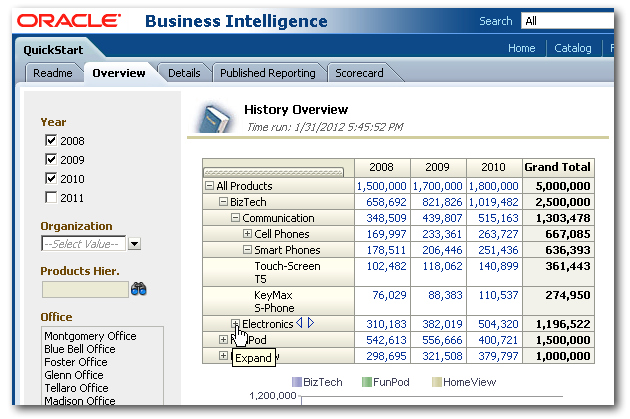Click the Grand Total column header
630x419 pixels.
click(557, 167)
